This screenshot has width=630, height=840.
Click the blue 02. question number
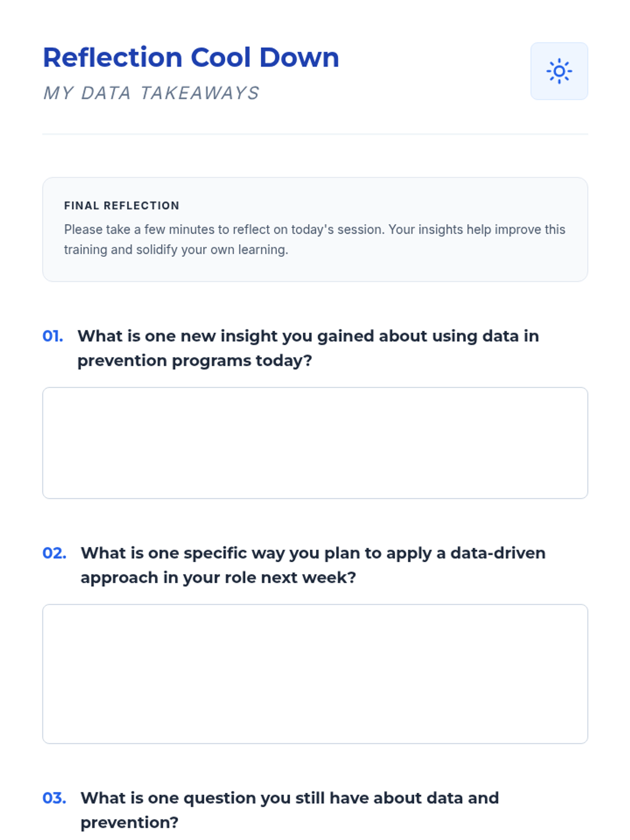(x=55, y=553)
